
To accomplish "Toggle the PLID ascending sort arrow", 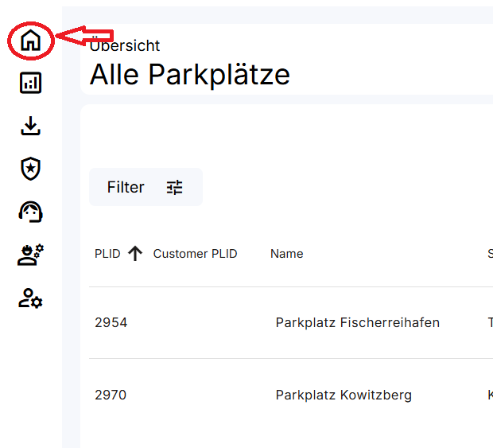I will coord(135,254).
